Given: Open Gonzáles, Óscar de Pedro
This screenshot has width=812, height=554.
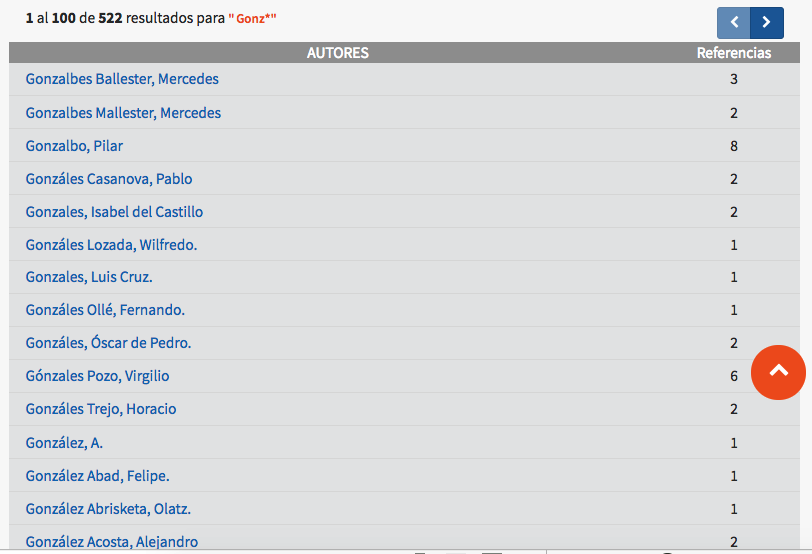Looking at the screenshot, I should 109,343.
